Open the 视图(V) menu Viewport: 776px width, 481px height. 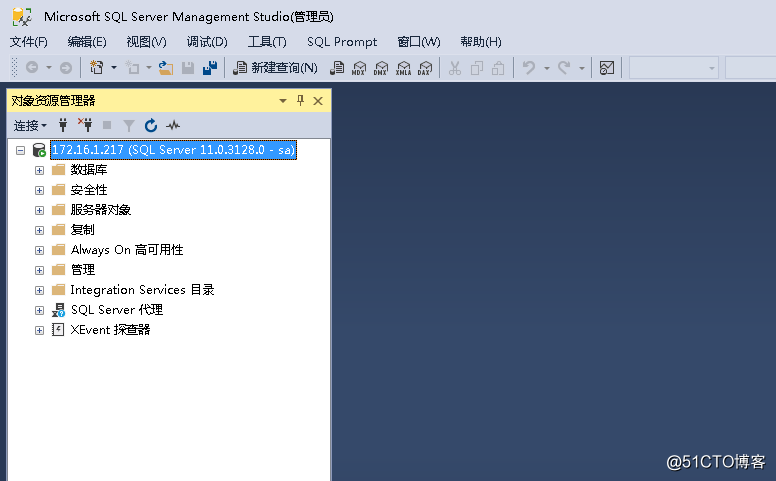[146, 42]
